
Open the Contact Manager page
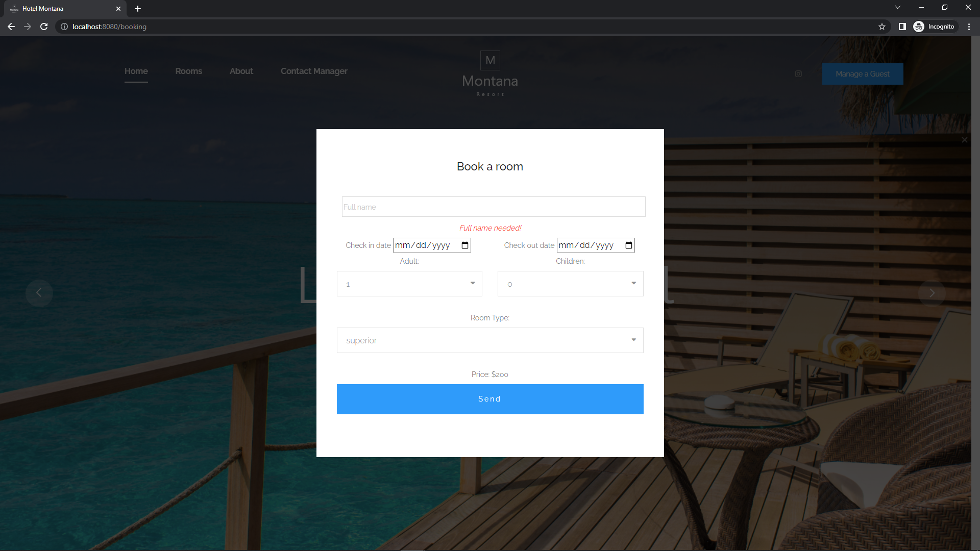[313, 71]
